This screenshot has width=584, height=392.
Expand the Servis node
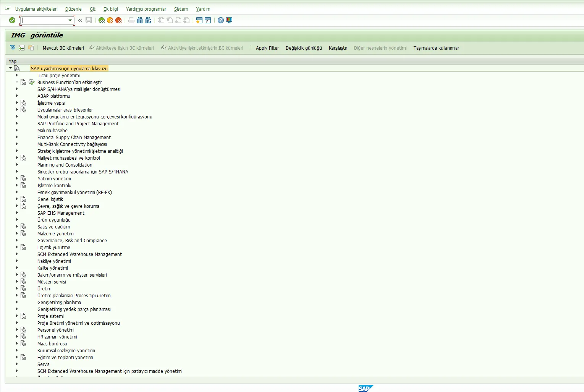[x=17, y=364]
